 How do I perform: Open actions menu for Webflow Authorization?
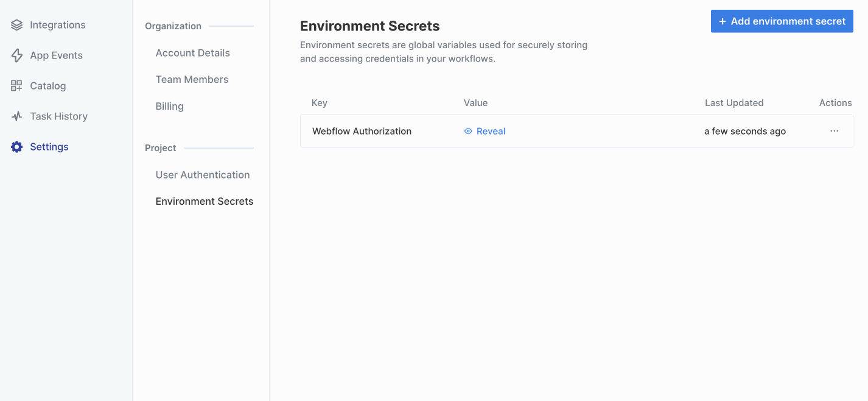[x=834, y=131]
